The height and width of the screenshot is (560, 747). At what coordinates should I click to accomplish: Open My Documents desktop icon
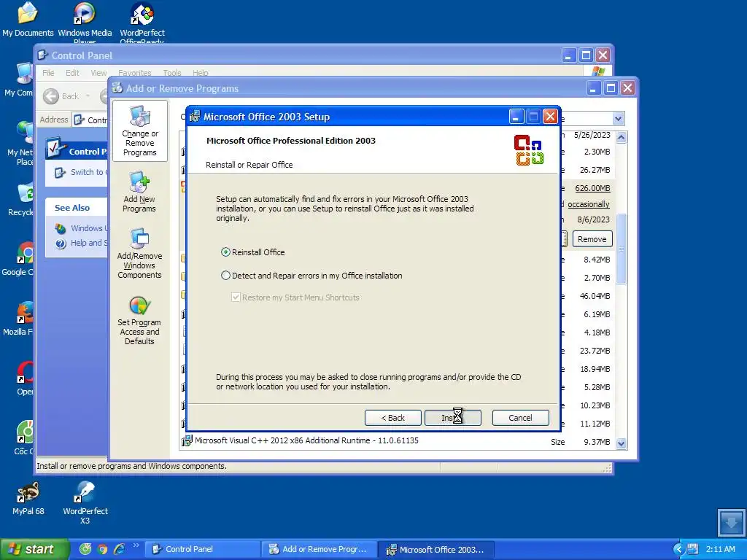28,19
